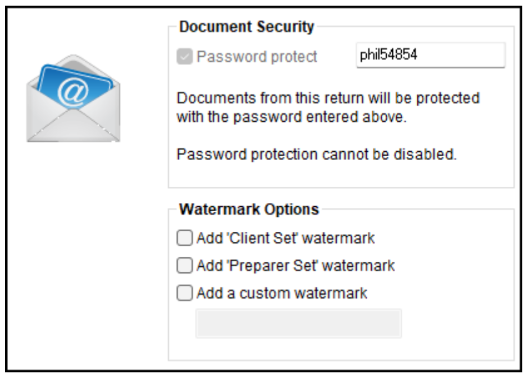Click the 'Password protect' label text
Viewport: 523px width, 375px height.
click(256, 56)
